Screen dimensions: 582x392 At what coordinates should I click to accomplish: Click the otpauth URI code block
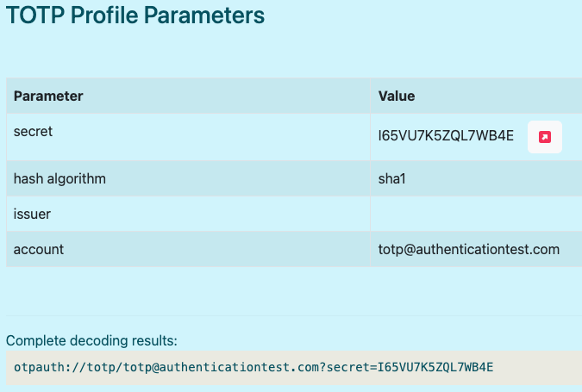point(293,368)
